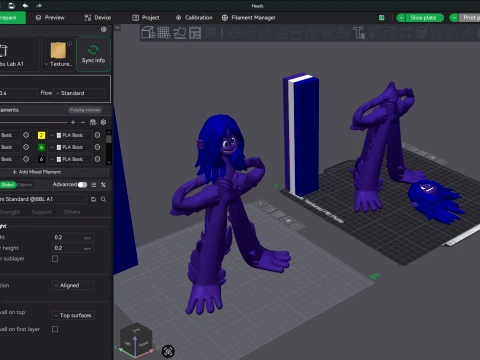Select the Text shape tool icon

click(x=359, y=33)
